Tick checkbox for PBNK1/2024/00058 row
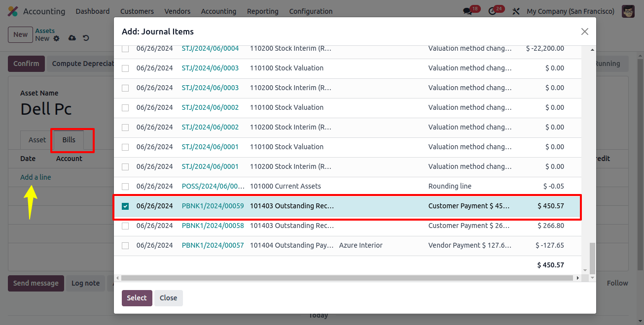 pos(125,226)
